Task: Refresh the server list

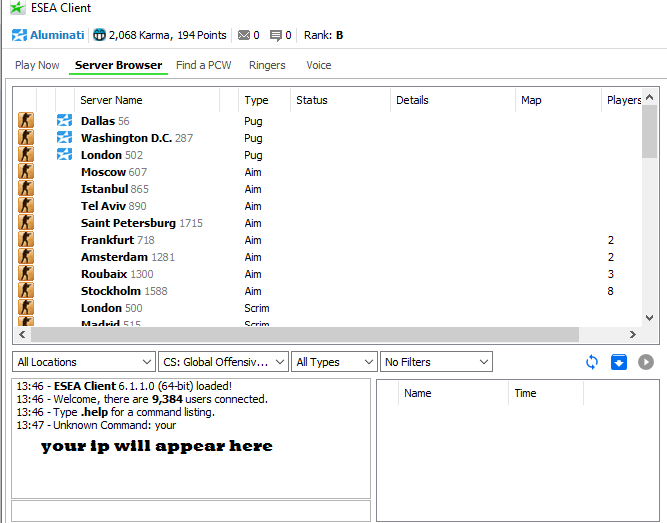Action: click(x=592, y=362)
